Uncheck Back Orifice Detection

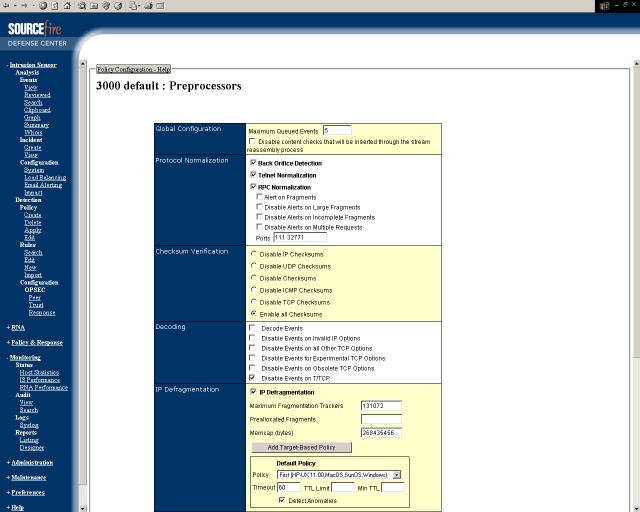pos(253,163)
